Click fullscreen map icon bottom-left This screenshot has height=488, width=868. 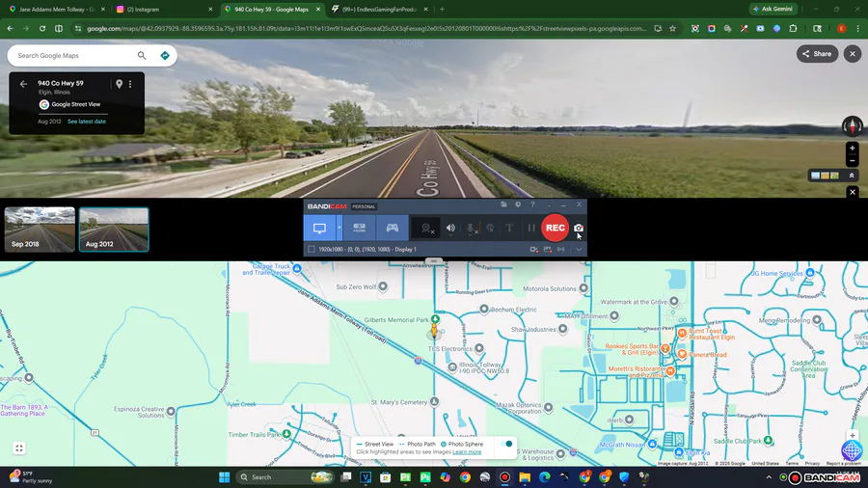19,448
